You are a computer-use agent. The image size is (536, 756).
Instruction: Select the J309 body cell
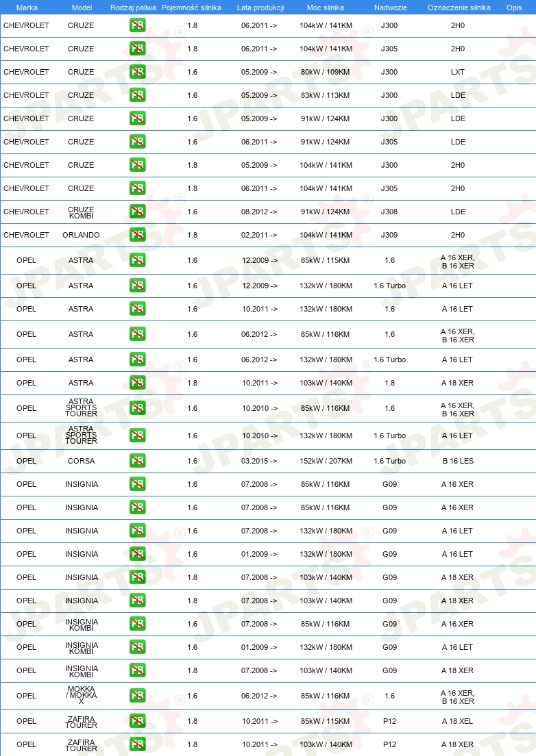tap(389, 235)
